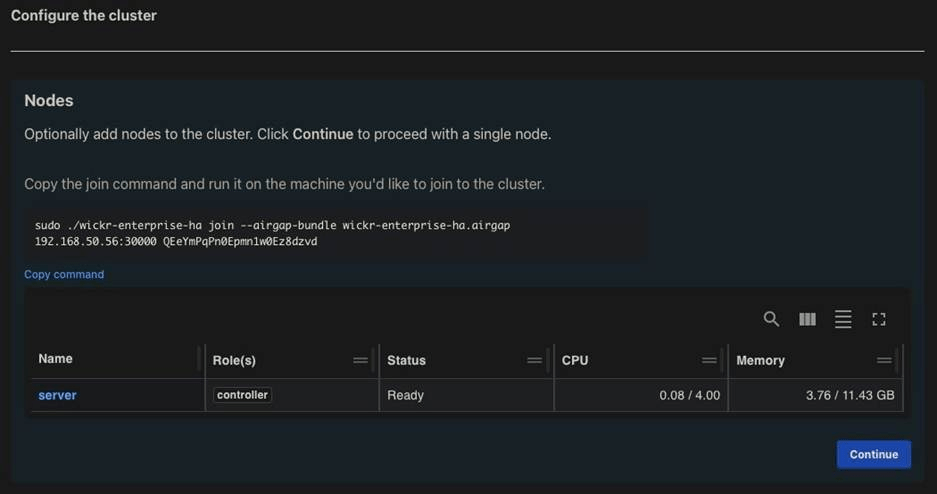Sort by the CPU column header

[x=575, y=360]
